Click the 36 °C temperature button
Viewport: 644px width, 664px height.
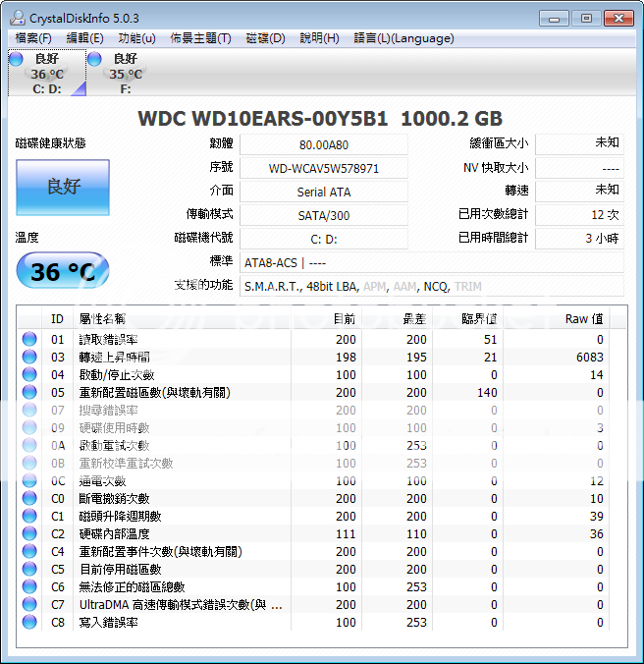coord(62,271)
